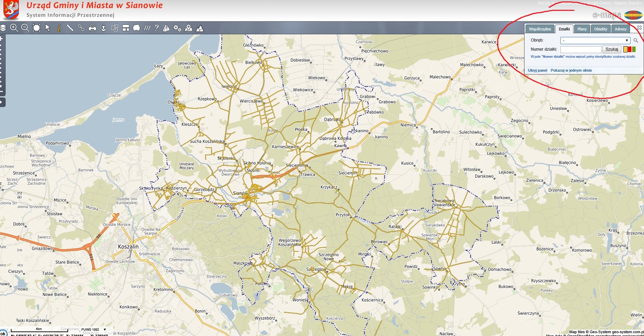
Task: Activate the orange info identify tool
Action: point(59,28)
